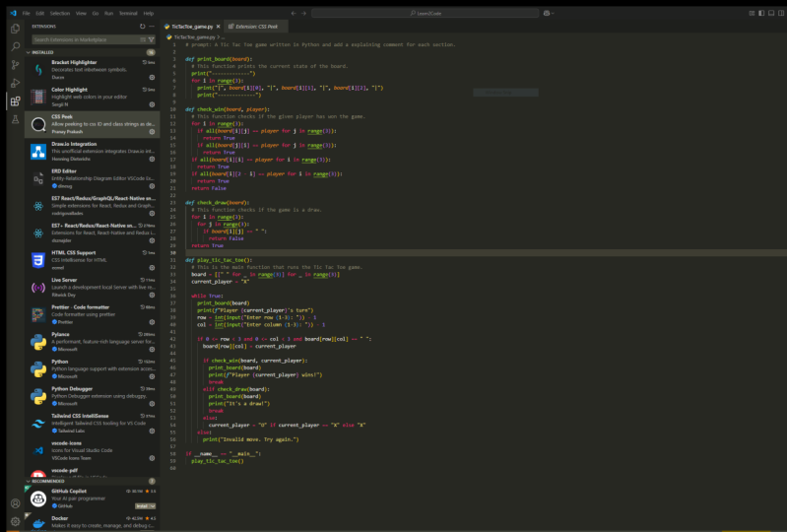Manage gear for CSS Peek extension

click(152, 131)
